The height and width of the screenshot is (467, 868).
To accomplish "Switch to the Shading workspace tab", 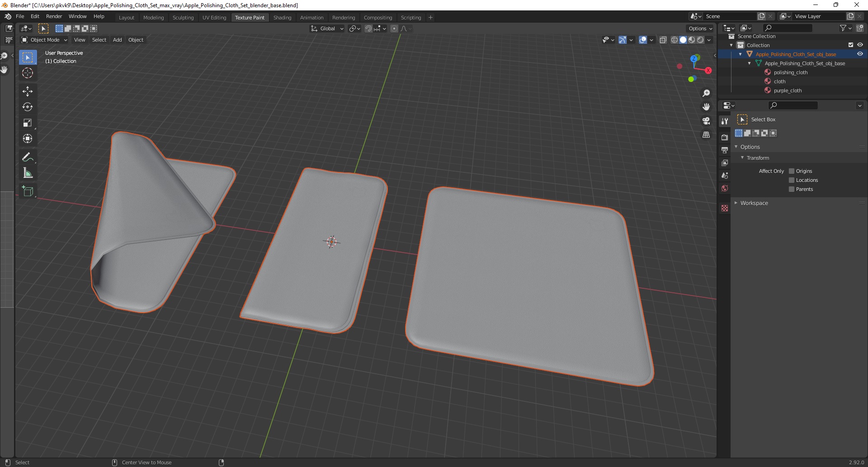I will point(282,18).
